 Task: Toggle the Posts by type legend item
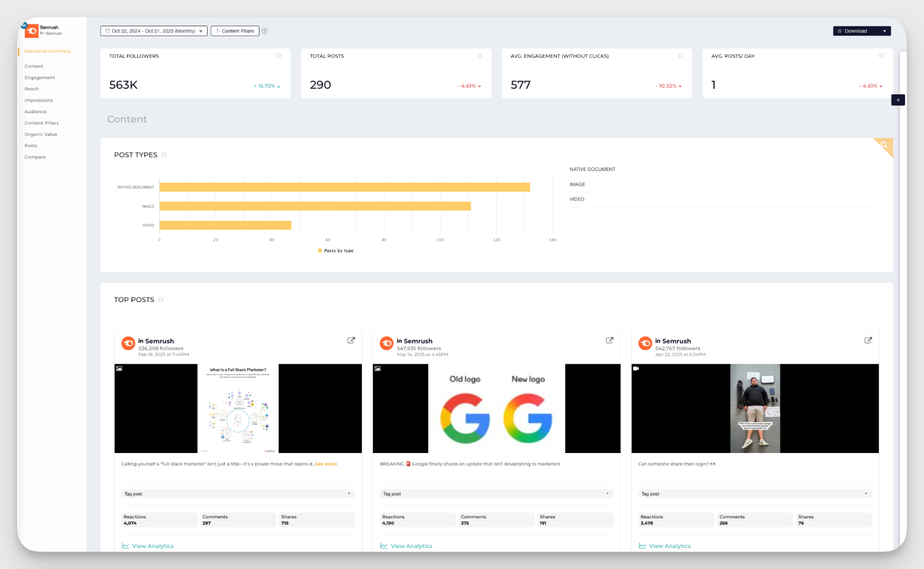[336, 251]
